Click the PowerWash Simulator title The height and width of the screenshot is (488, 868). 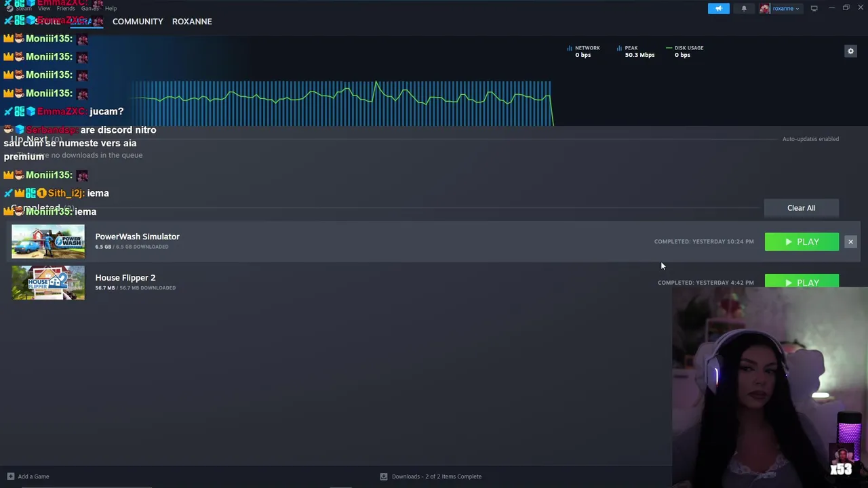137,237
